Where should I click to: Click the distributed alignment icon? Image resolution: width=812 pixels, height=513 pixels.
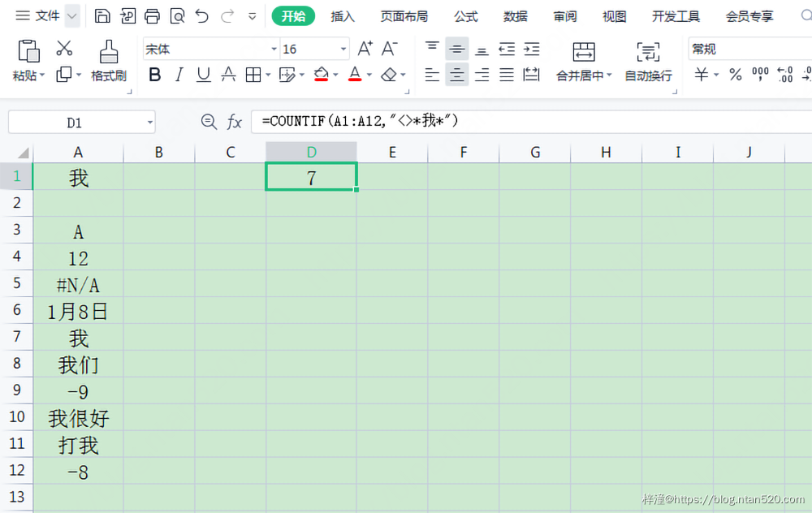point(531,75)
